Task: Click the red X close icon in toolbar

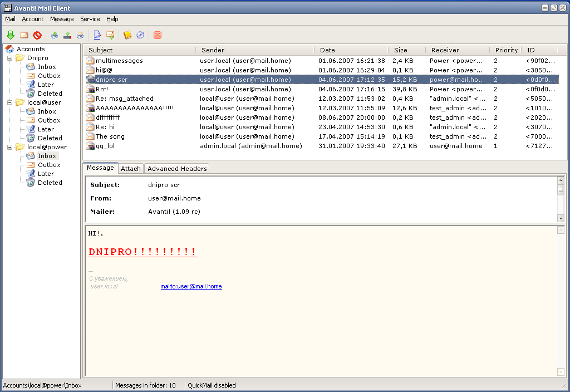Action: [158, 35]
